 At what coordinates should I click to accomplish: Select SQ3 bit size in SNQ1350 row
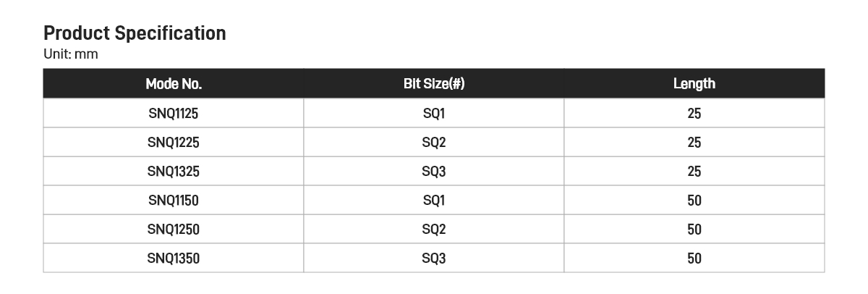[x=434, y=259]
